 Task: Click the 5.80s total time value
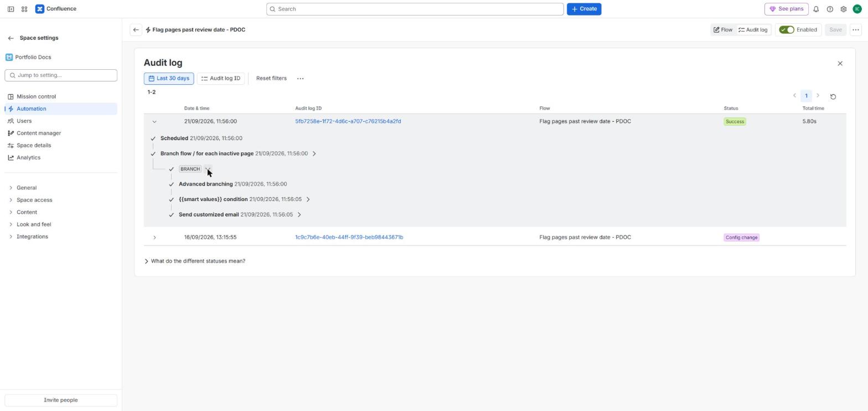coord(809,121)
